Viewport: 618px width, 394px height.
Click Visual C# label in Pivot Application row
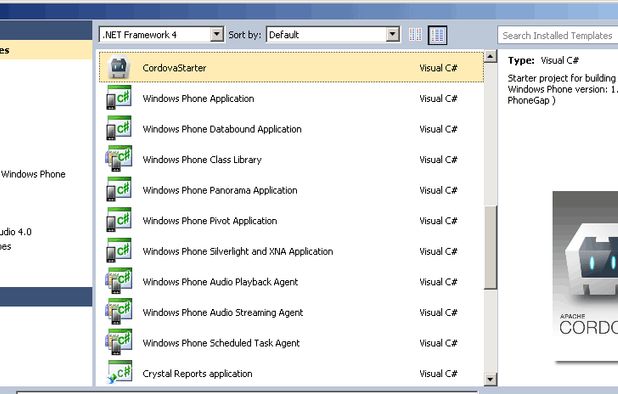[x=438, y=221]
